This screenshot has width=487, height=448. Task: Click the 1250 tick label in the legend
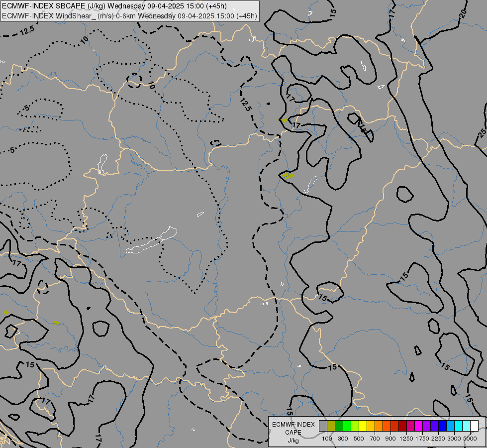[406, 439]
